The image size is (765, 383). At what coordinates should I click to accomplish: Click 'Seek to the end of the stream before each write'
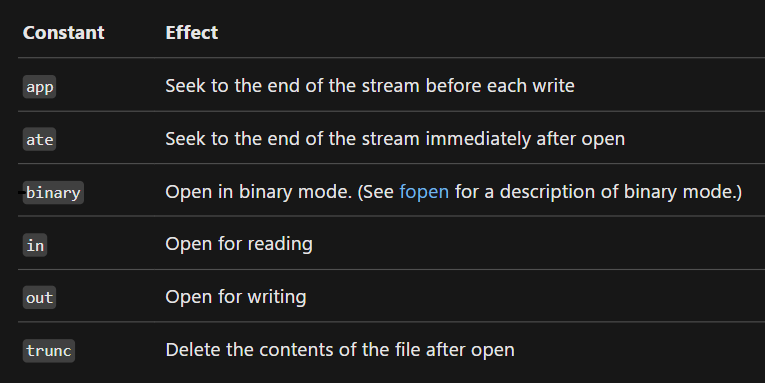click(x=370, y=86)
